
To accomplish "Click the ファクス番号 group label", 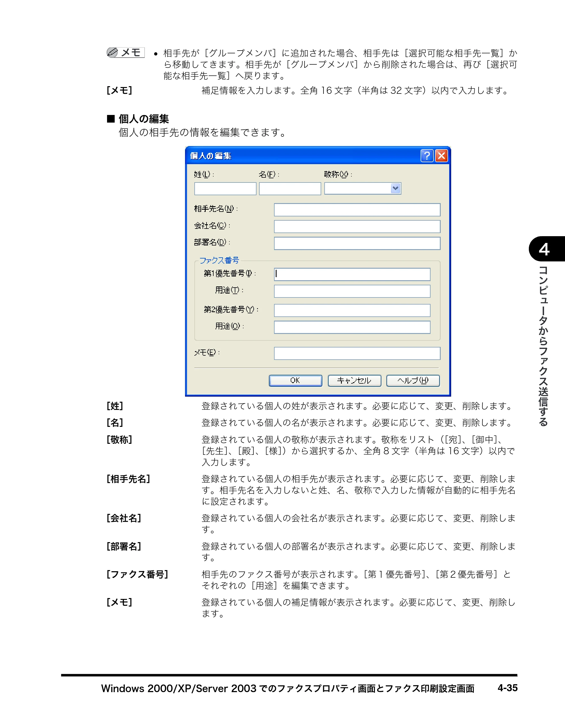I will (219, 260).
